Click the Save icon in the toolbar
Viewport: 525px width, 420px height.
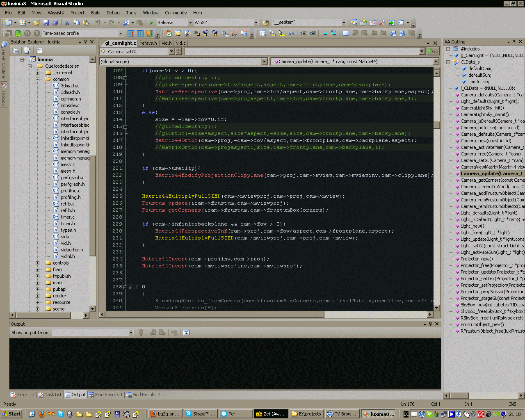(x=46, y=23)
